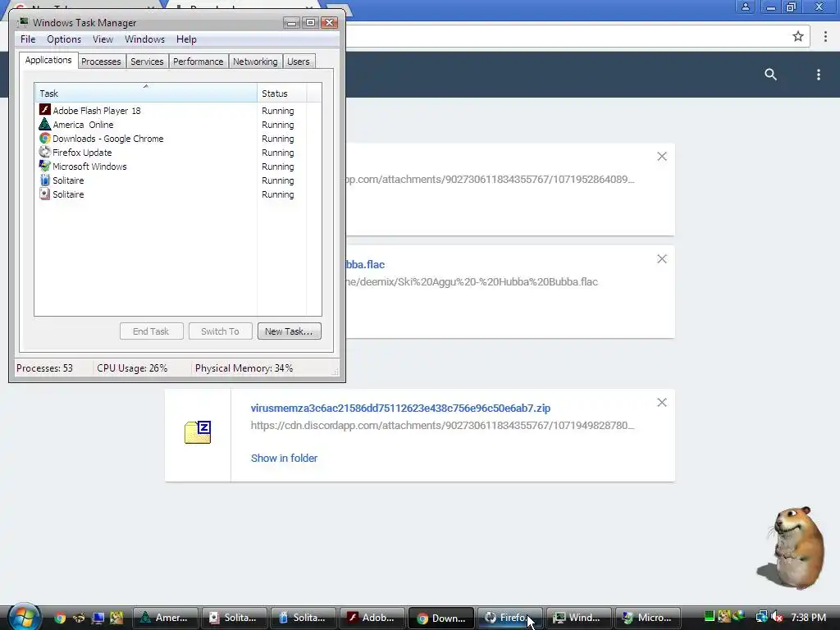Click the deemix Hubba Bubba.flac source URL

click(x=472, y=282)
